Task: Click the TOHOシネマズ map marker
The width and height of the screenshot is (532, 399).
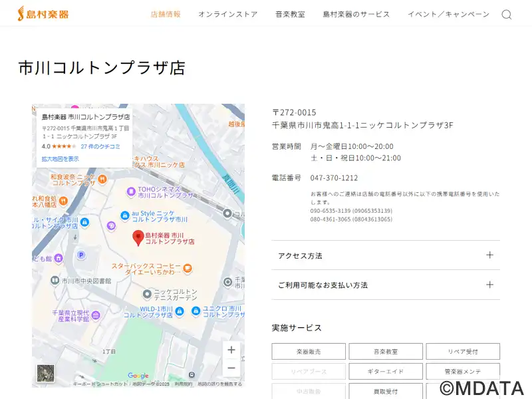Action: pos(131,192)
